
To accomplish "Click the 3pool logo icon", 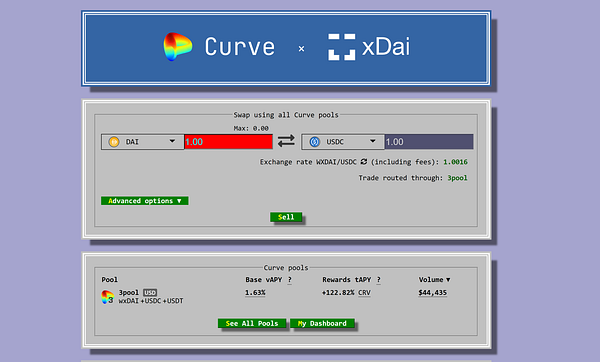I will point(108,297).
